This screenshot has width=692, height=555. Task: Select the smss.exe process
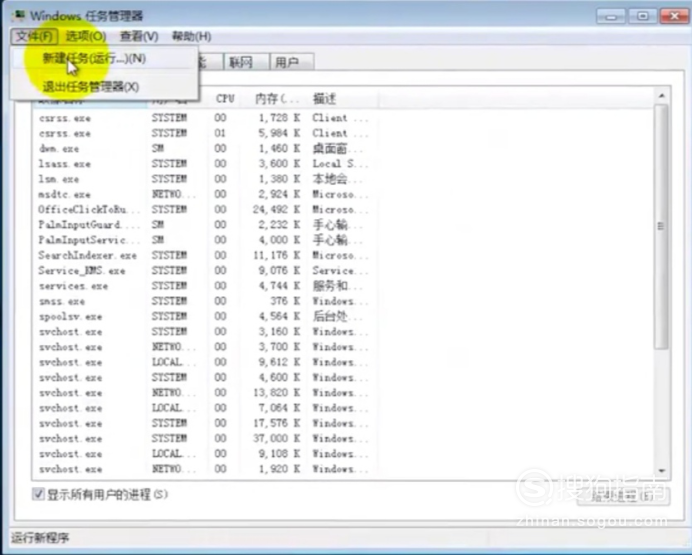203,301
